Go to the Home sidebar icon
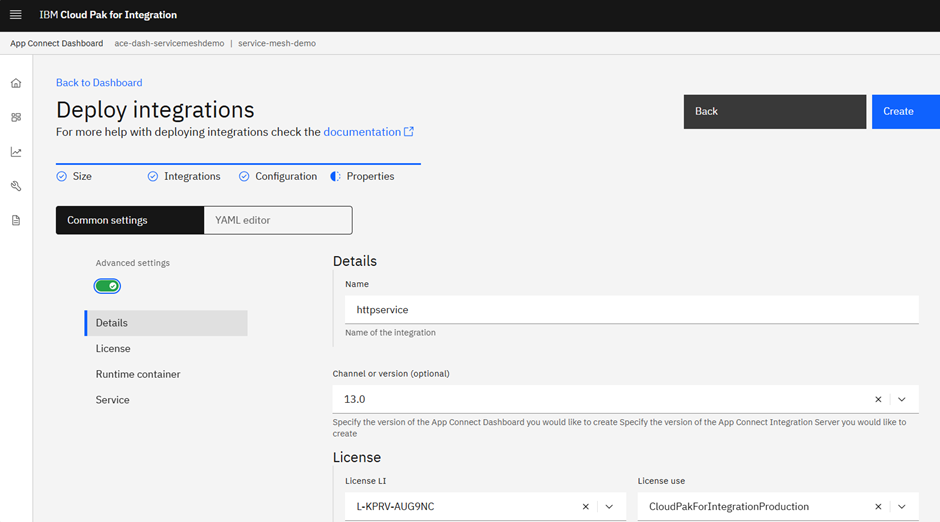 pyautogui.click(x=16, y=83)
